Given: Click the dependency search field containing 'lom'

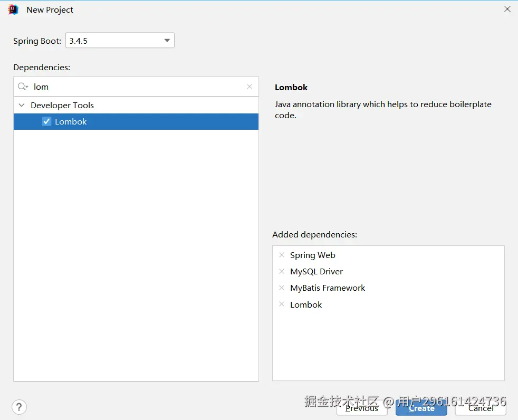Looking at the screenshot, I should (x=136, y=87).
